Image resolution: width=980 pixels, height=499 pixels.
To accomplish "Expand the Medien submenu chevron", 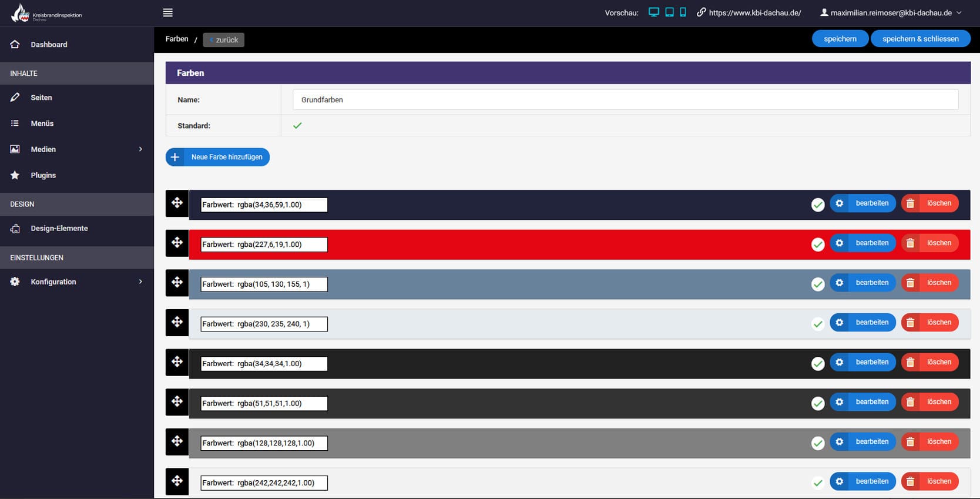I will [140, 149].
